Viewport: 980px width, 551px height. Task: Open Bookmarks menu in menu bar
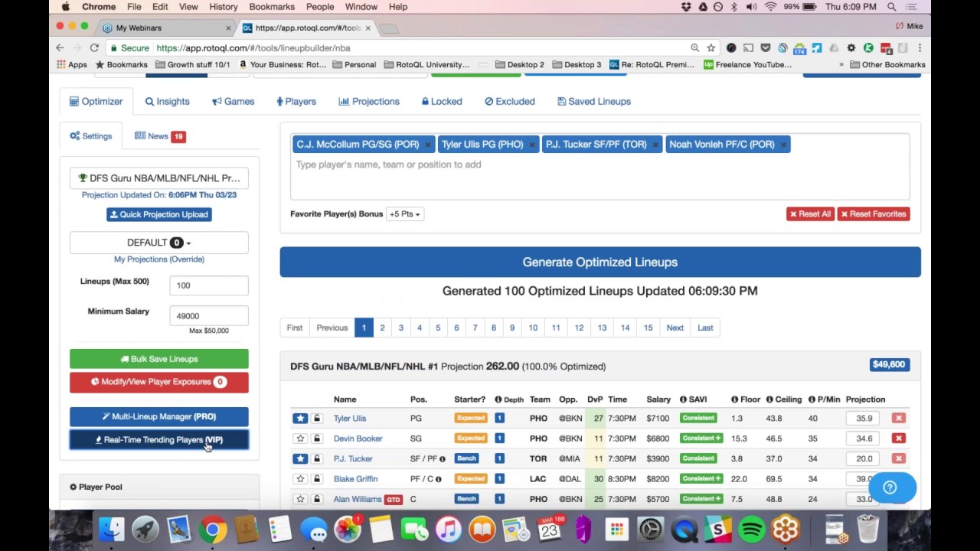point(272,7)
